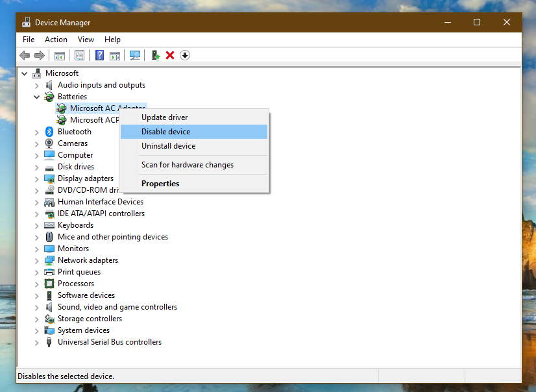Screen dimensions: 536x392
Task: Click the Disable device arrow toolbar icon
Action: coord(185,55)
